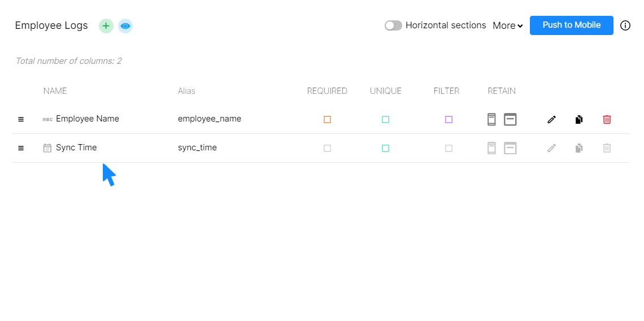Image resolution: width=644 pixels, height=321 pixels.
Task: Expand the More dropdown menu
Action: (507, 25)
